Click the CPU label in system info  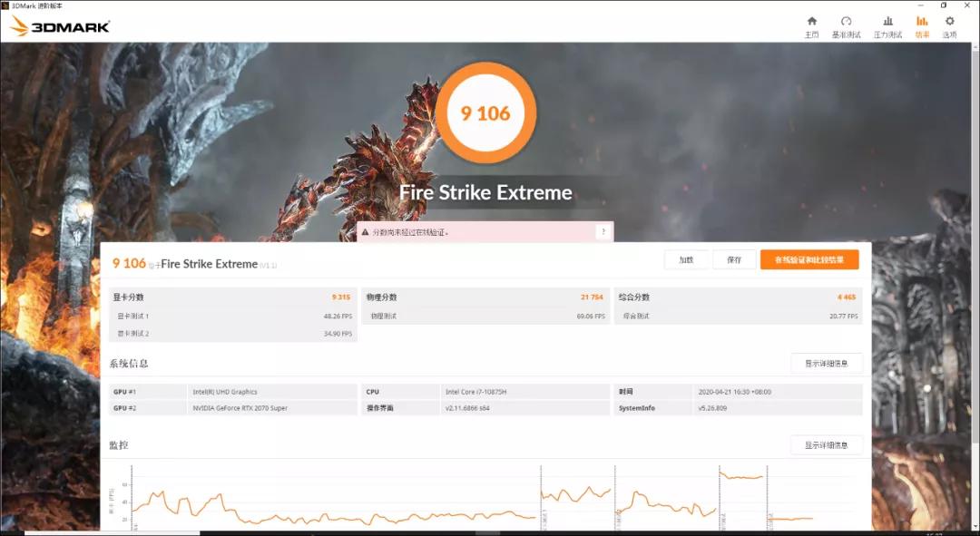tap(373, 392)
